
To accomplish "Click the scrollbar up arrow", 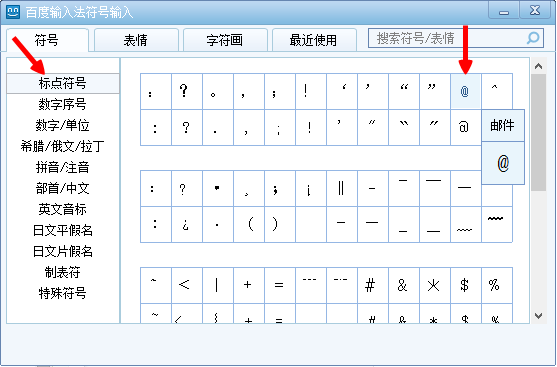I will pos(539,66).
